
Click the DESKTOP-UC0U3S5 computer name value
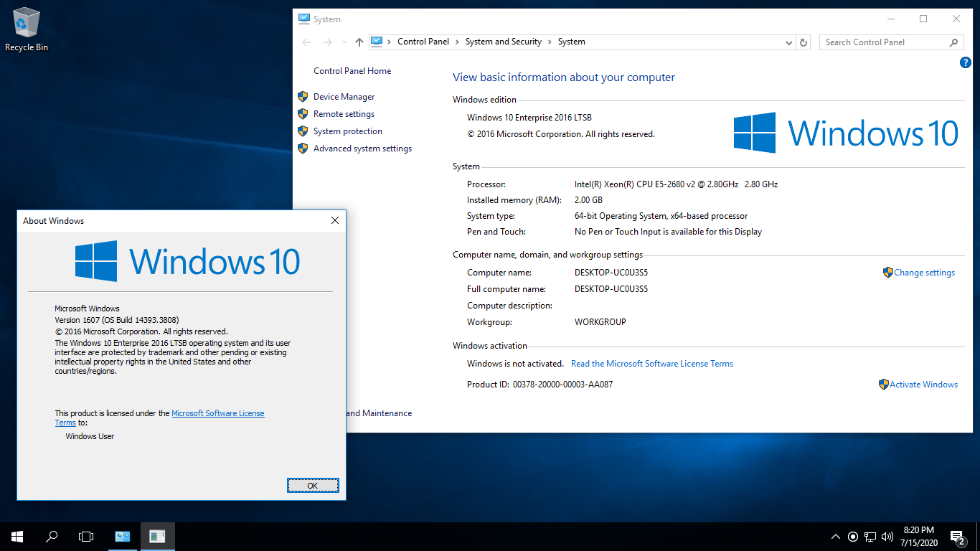pos(611,273)
